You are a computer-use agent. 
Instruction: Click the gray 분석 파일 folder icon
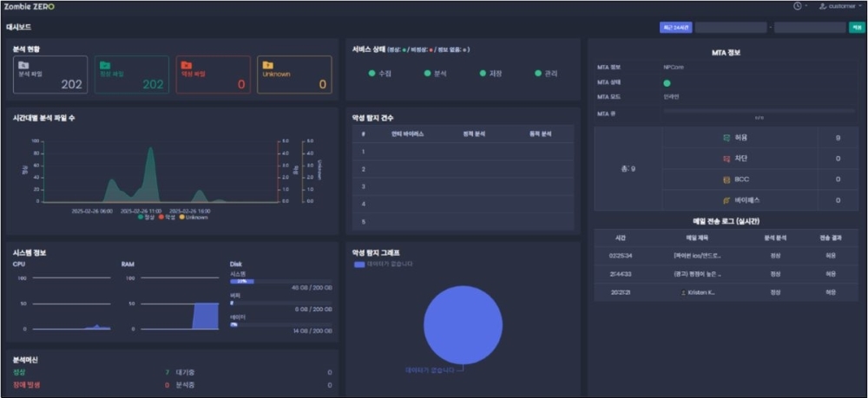click(x=23, y=65)
